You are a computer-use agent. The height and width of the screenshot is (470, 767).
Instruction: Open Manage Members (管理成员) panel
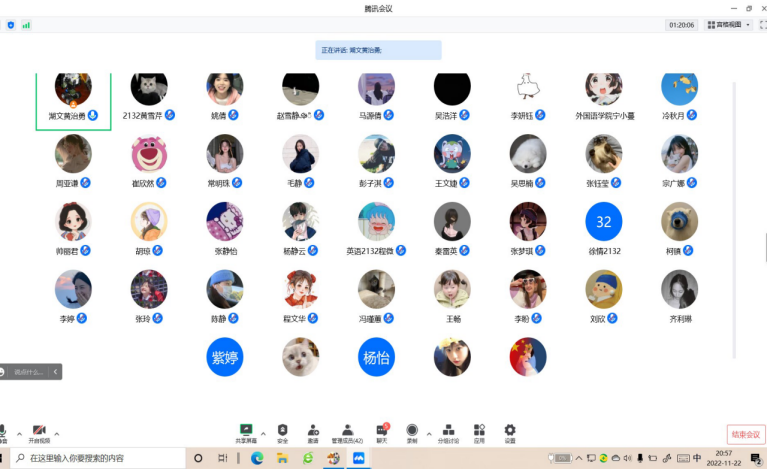347,430
